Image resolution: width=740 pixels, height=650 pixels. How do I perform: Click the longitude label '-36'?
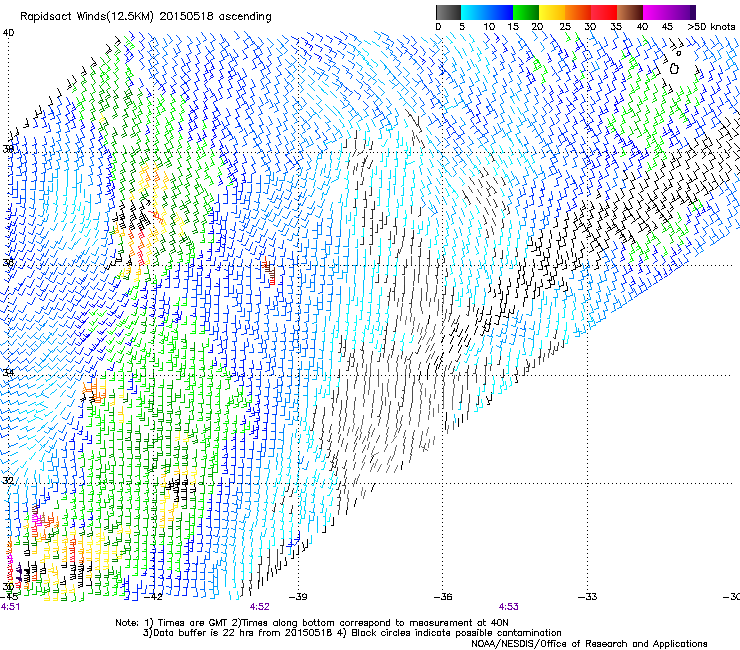(443, 597)
